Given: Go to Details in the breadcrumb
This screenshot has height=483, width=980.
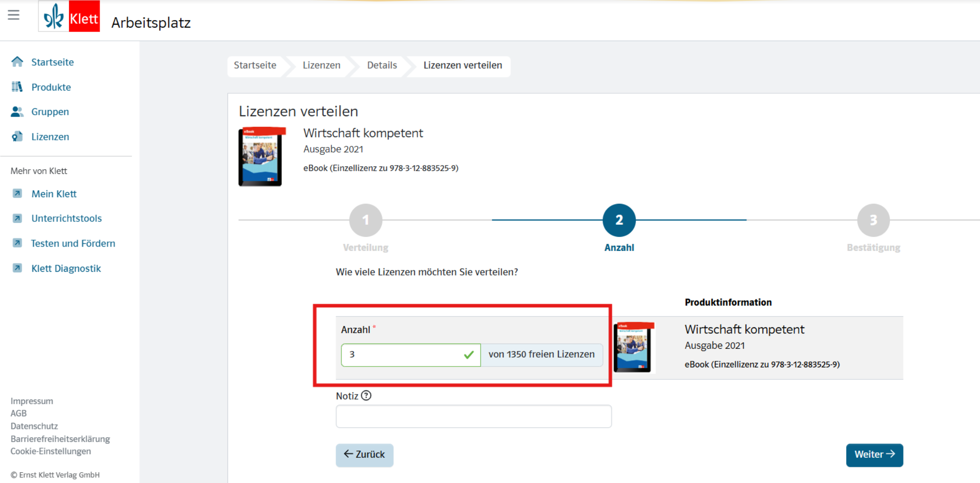Looking at the screenshot, I should tap(382, 65).
